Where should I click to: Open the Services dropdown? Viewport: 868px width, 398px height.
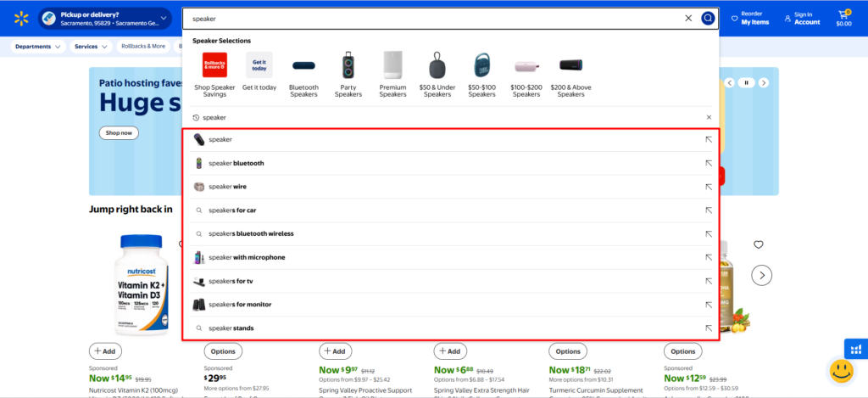coord(91,47)
